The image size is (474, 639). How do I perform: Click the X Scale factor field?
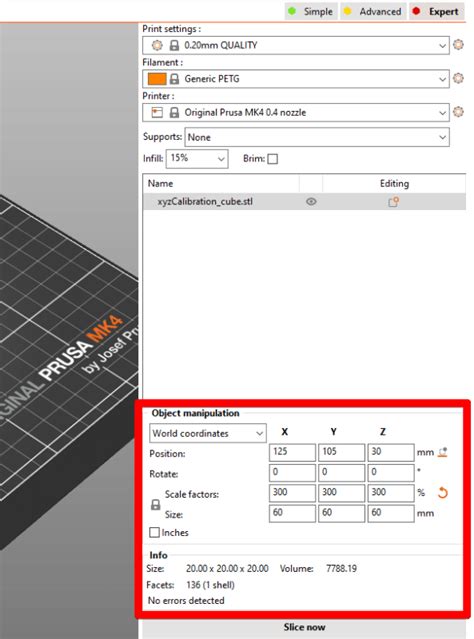pos(292,493)
